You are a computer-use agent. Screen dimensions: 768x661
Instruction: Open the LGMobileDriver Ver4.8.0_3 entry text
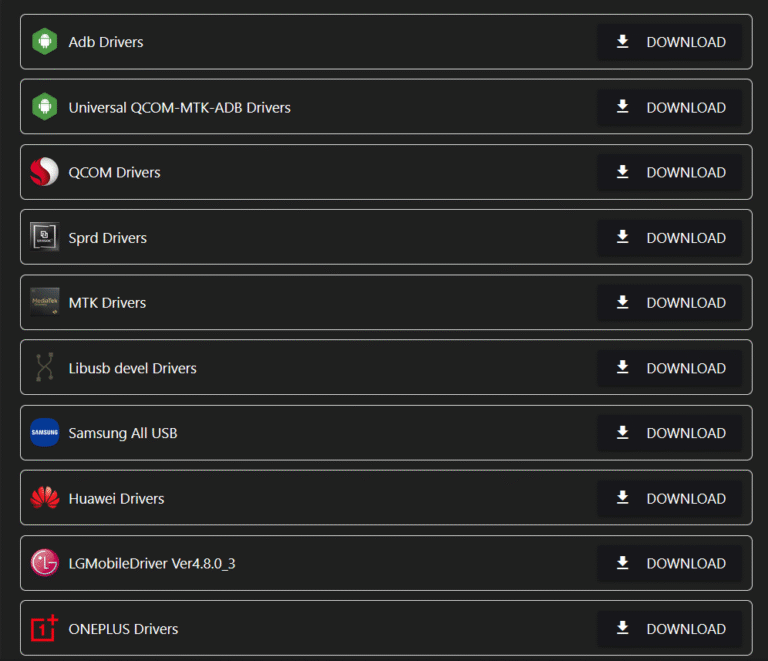(x=152, y=564)
